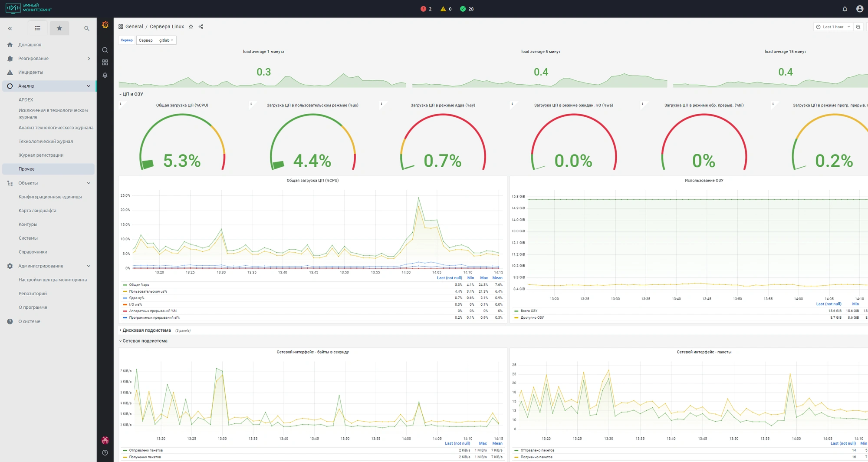Expand the Дисковая подсистема row

pyautogui.click(x=146, y=330)
